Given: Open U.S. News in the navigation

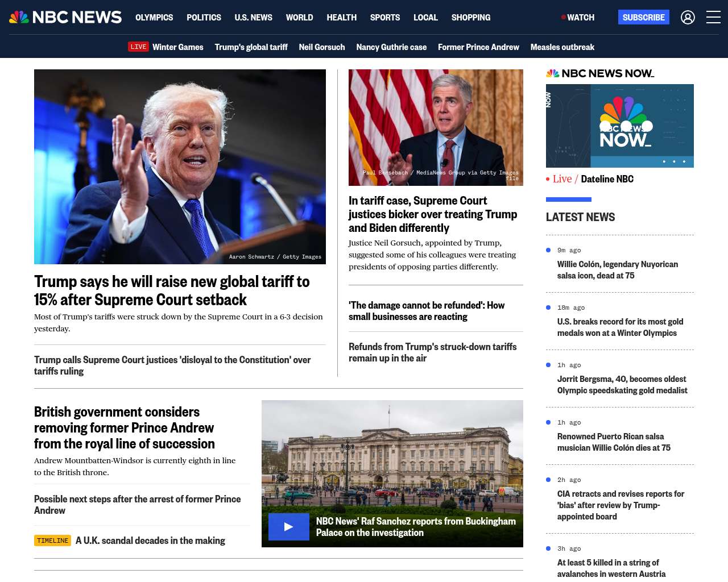Looking at the screenshot, I should (x=253, y=18).
